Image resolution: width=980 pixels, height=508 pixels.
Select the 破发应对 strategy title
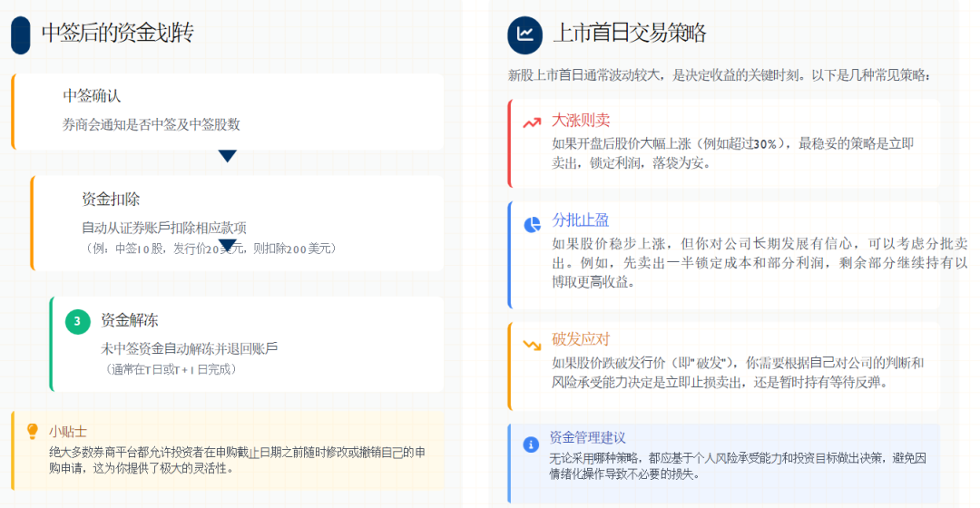[581, 339]
